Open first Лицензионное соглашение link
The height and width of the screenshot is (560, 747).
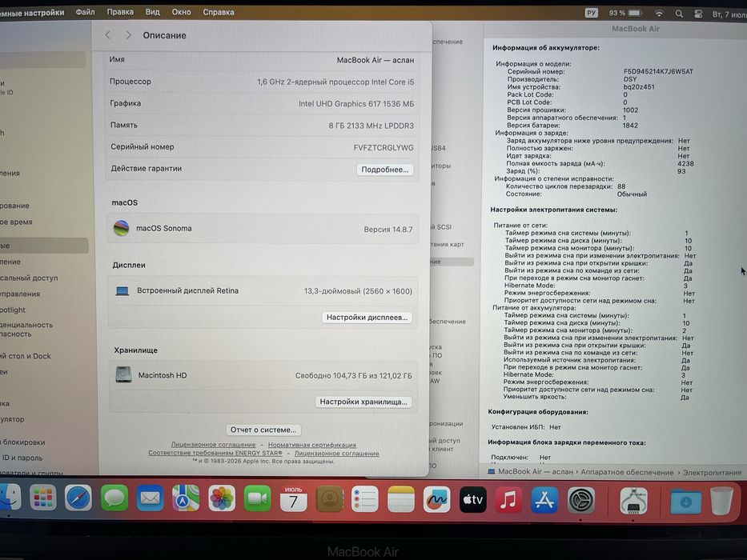point(214,444)
